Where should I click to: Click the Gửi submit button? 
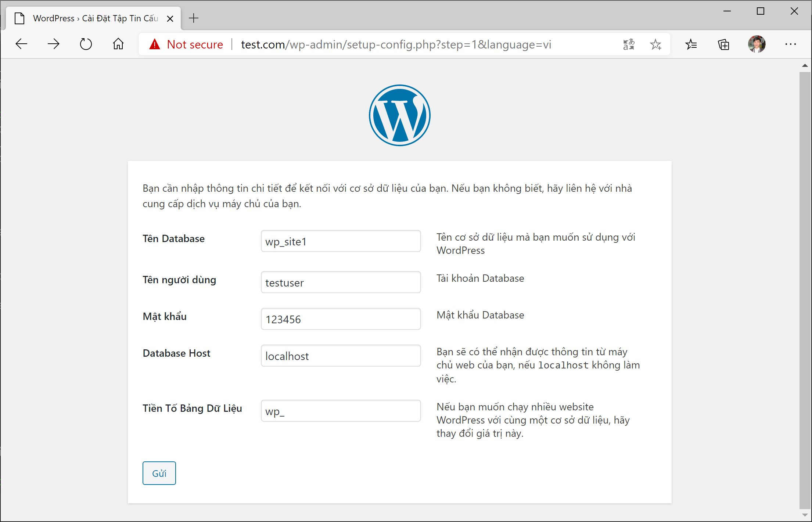(x=159, y=473)
